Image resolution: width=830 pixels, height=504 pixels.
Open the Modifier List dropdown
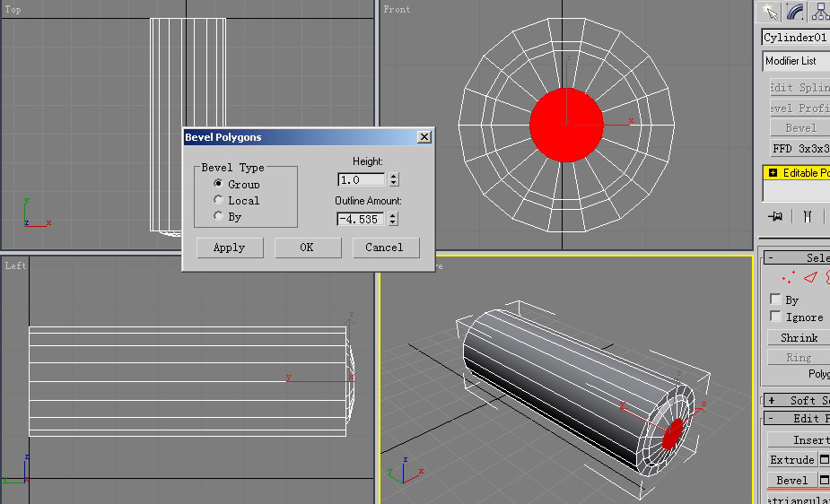pos(797,61)
